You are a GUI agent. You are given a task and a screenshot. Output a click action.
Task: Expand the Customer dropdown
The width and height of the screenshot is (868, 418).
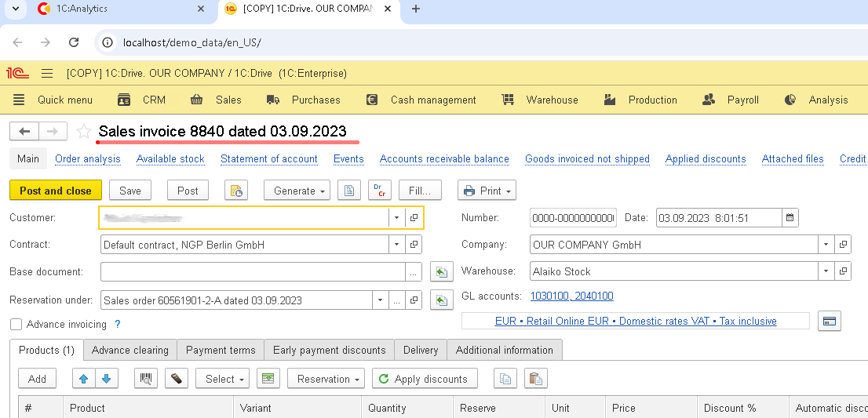[x=396, y=218]
